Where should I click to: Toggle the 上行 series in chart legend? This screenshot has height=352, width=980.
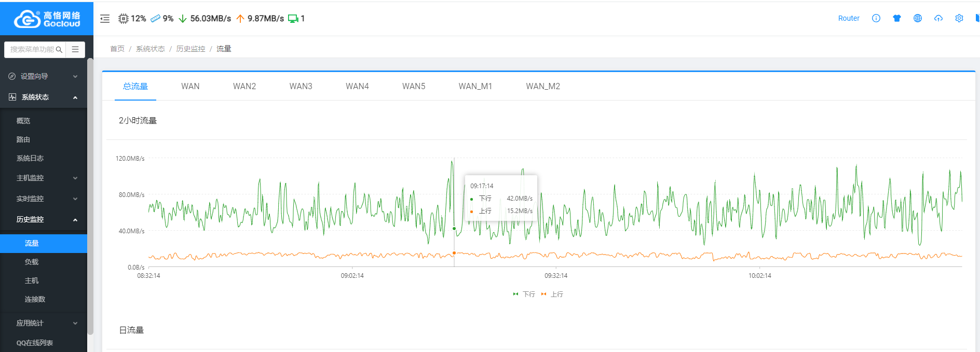click(x=552, y=294)
